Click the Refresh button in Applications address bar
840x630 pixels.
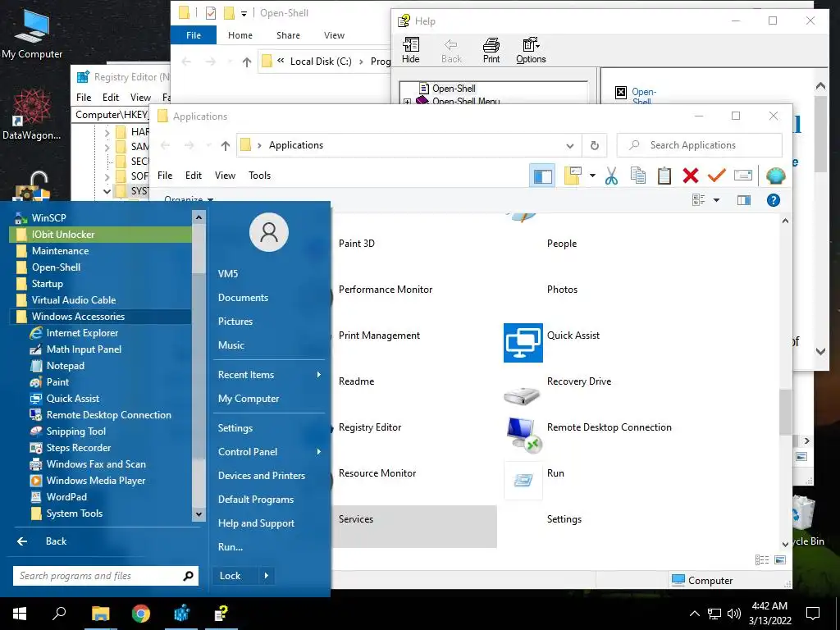click(x=594, y=145)
